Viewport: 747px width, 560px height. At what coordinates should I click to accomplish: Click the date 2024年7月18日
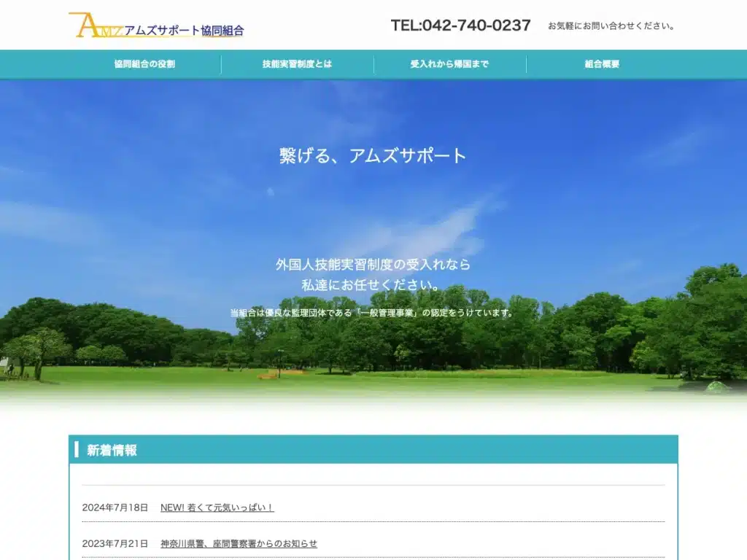tap(115, 507)
